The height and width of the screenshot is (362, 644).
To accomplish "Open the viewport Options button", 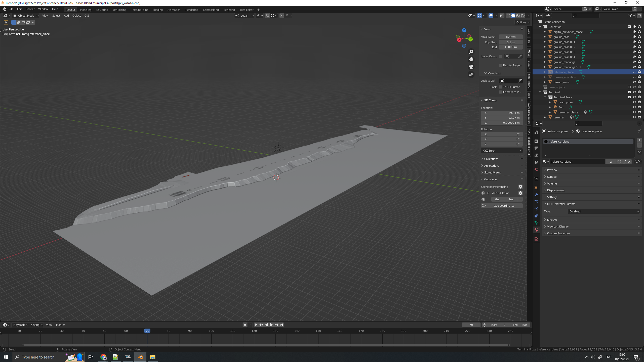I will [522, 22].
